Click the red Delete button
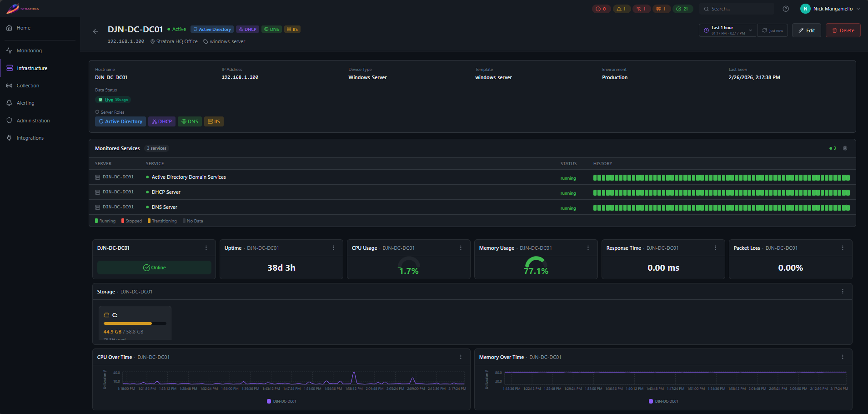The height and width of the screenshot is (414, 868). [x=843, y=30]
